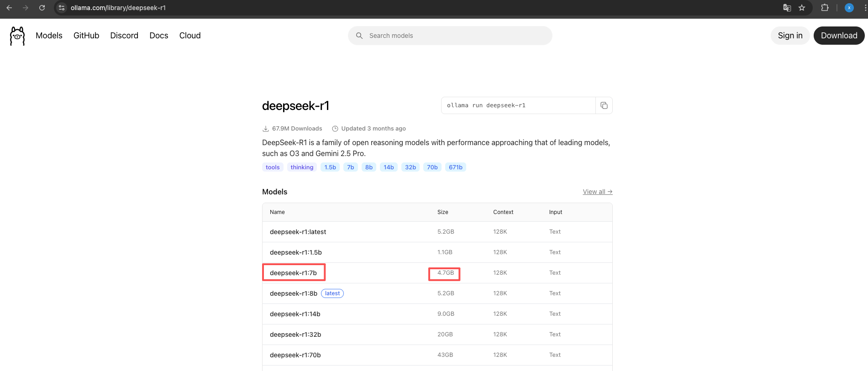Click the Ollama llama logo
Viewport: 868px width, 371px height.
point(17,36)
